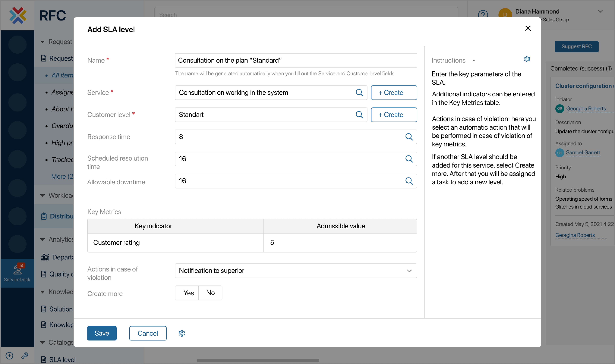Click the Service input field
This screenshot has width=615, height=364.
271,93
